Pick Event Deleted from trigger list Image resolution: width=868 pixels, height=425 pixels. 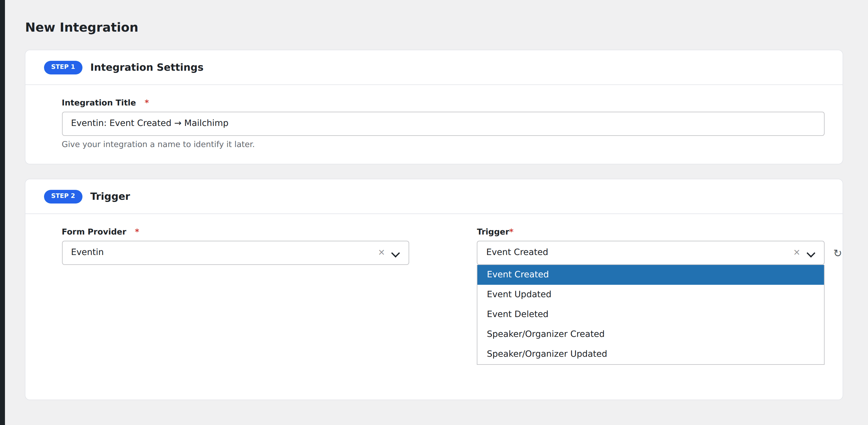pyautogui.click(x=650, y=314)
